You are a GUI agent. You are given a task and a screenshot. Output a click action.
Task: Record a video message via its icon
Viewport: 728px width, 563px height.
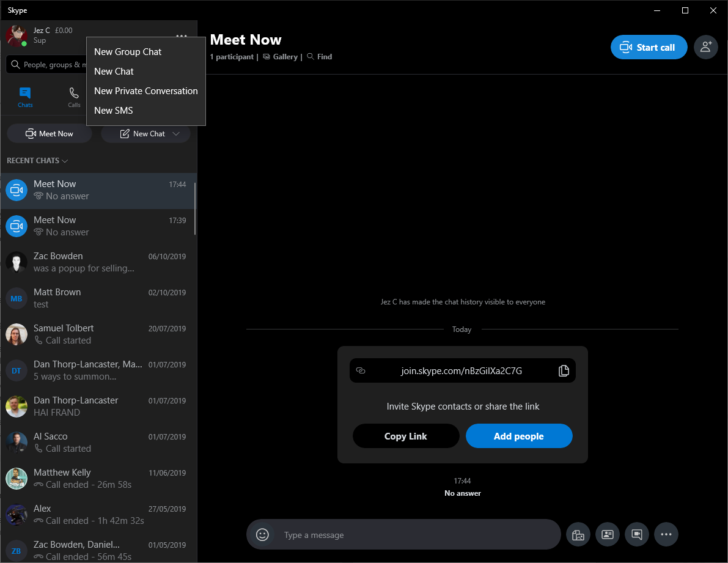point(637,534)
